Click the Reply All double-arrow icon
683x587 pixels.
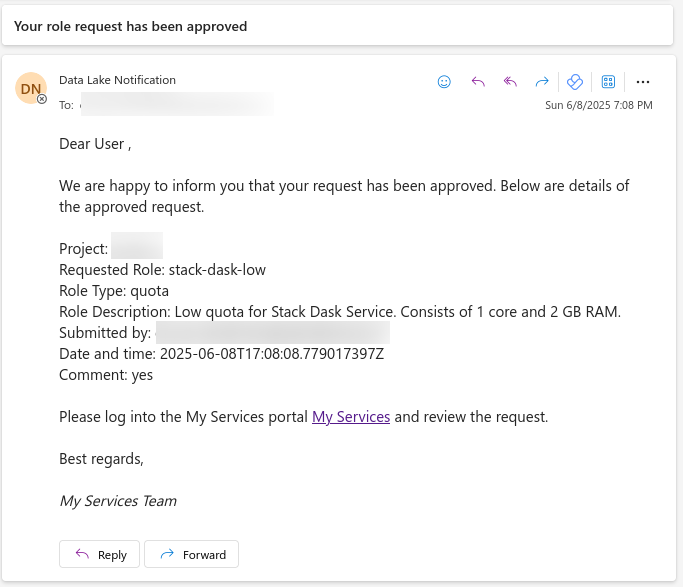[510, 81]
